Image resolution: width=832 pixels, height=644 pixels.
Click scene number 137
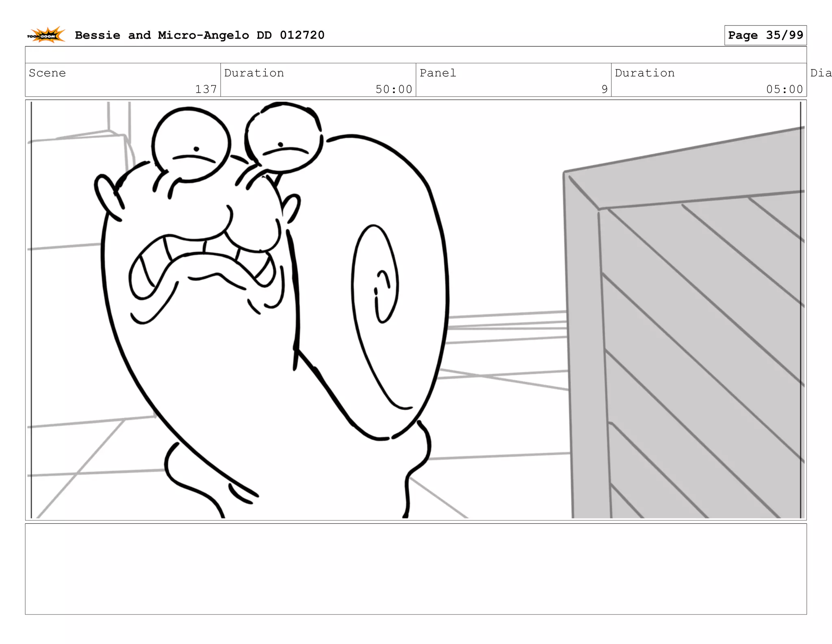tap(206, 89)
